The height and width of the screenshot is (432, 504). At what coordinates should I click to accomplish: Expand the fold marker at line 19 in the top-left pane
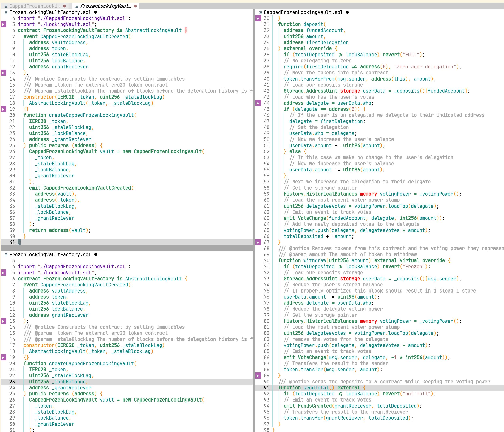pyautogui.click(x=3, y=109)
